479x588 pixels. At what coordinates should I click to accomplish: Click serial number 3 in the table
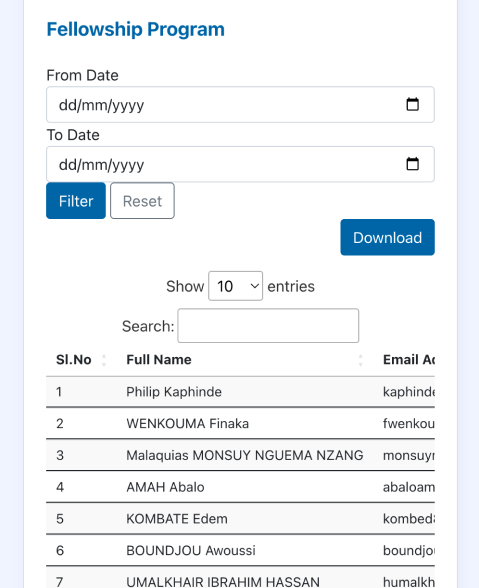pos(60,455)
